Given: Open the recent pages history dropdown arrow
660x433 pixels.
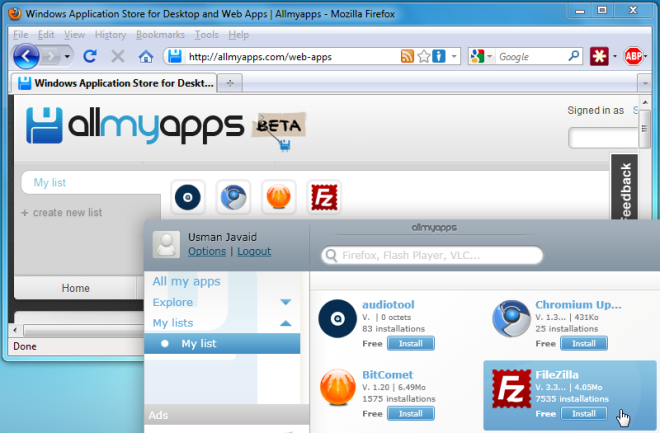Looking at the screenshot, I should tap(67, 56).
